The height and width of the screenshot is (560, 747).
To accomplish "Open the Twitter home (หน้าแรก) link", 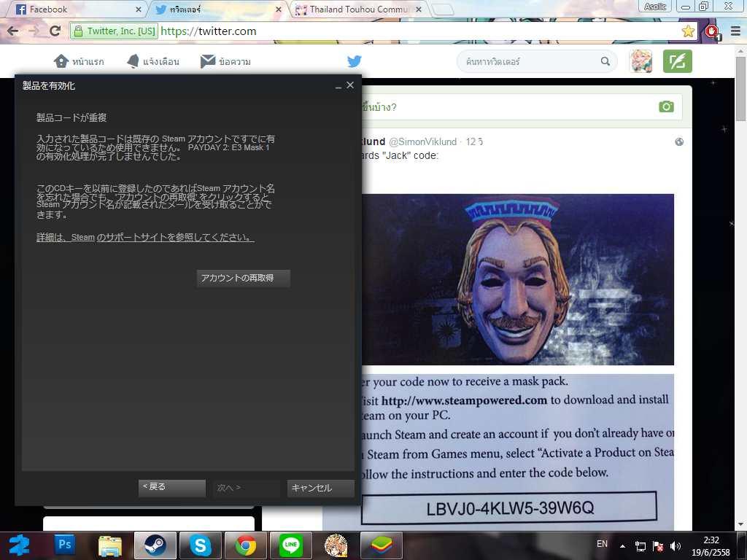I will click(79, 61).
